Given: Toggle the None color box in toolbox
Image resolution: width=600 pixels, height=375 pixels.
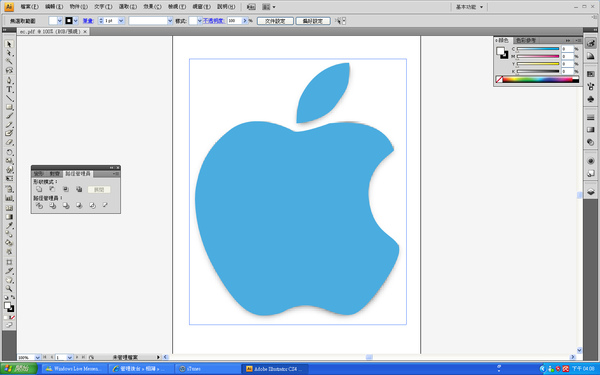Looking at the screenshot, I should click(x=12, y=318).
